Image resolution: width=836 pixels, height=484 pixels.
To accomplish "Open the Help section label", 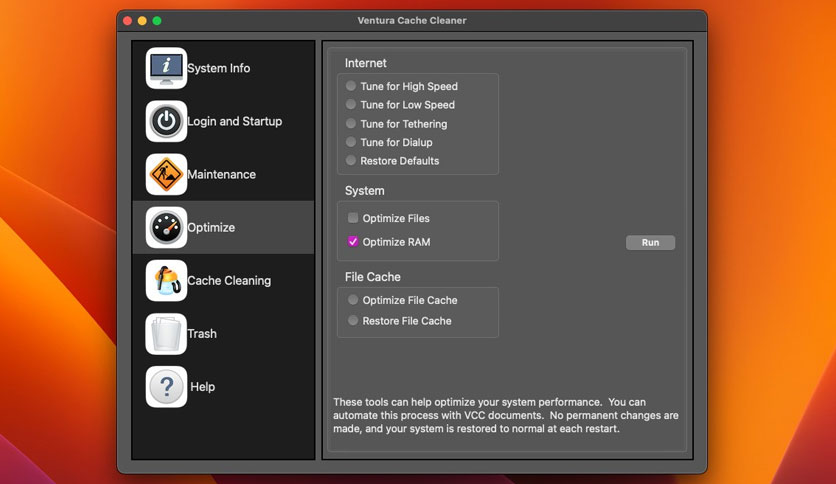I will [x=203, y=386].
